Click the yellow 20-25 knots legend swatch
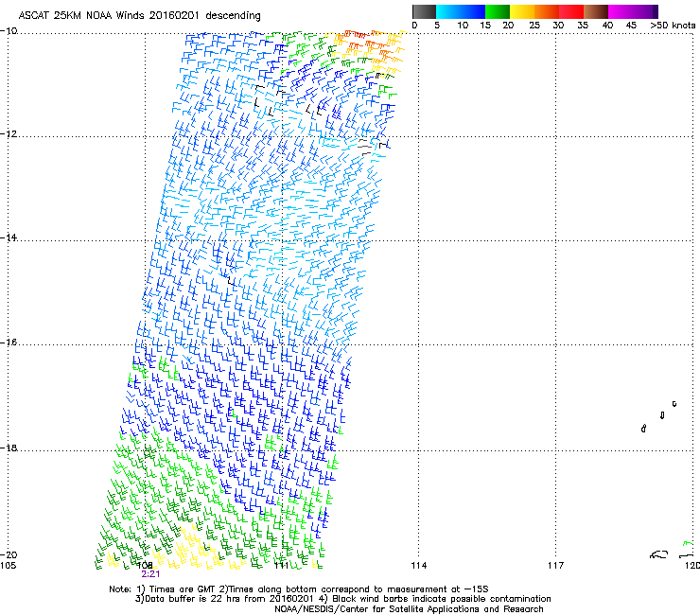The width and height of the screenshot is (700, 615). click(x=522, y=11)
